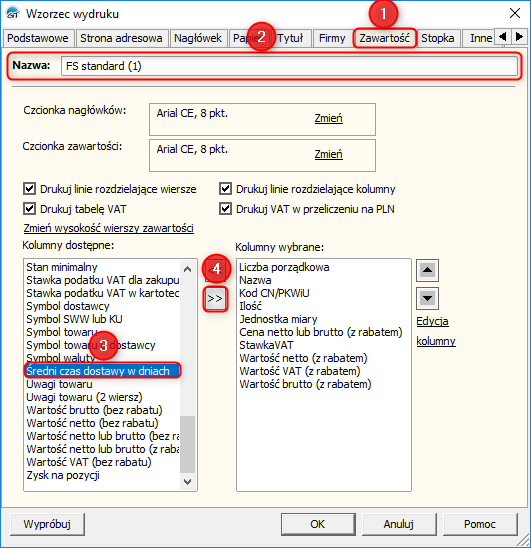Viewport: 531px width, 548px height.
Task: Go to the Stopka tab
Action: pos(438,38)
